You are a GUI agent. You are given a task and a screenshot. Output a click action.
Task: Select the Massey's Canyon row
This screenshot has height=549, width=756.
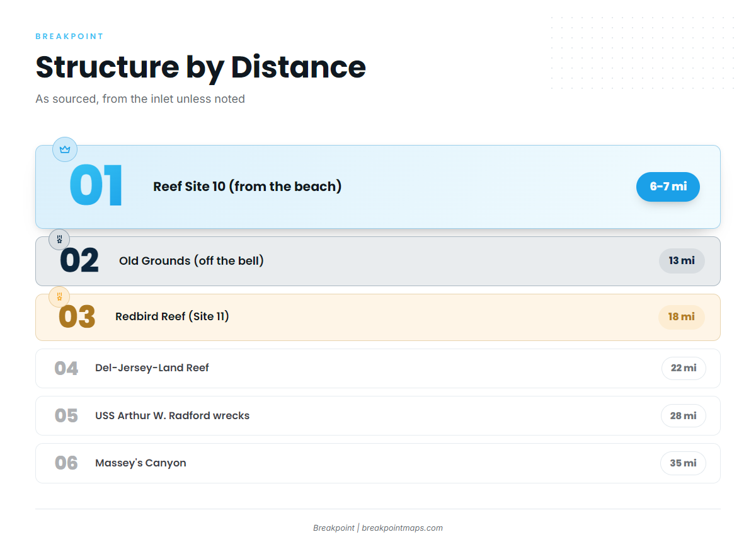[x=378, y=463]
